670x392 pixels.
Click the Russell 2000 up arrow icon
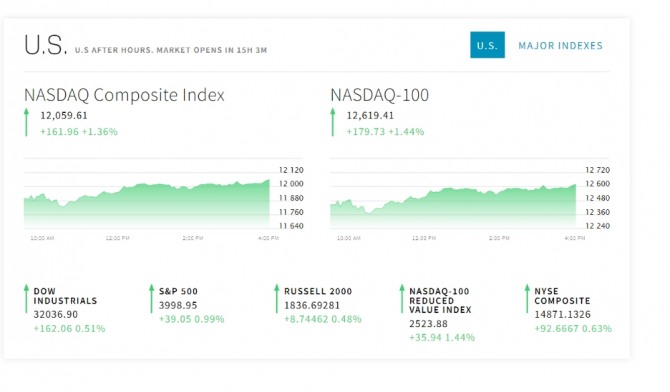276,298
